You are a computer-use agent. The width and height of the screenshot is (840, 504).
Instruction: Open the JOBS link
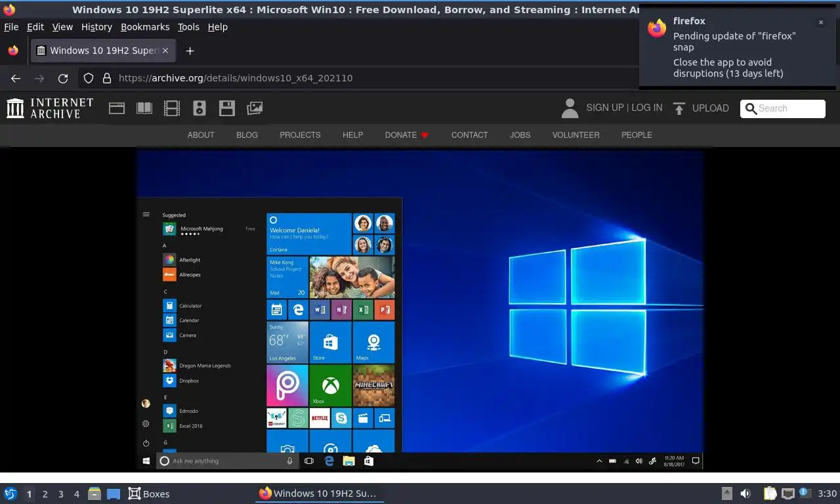click(x=520, y=135)
